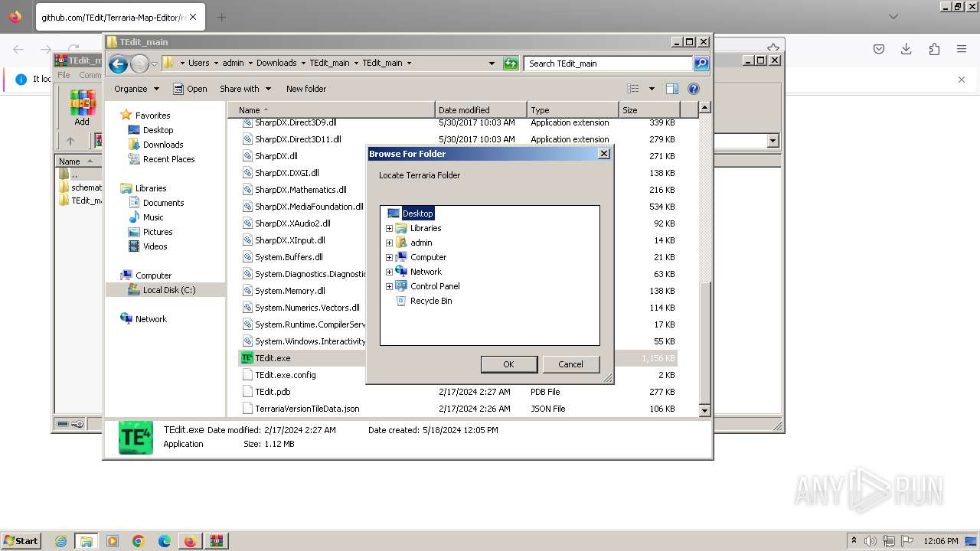Expand the Control Panel node in tree
Image resolution: width=980 pixels, height=551 pixels.
[x=389, y=286]
